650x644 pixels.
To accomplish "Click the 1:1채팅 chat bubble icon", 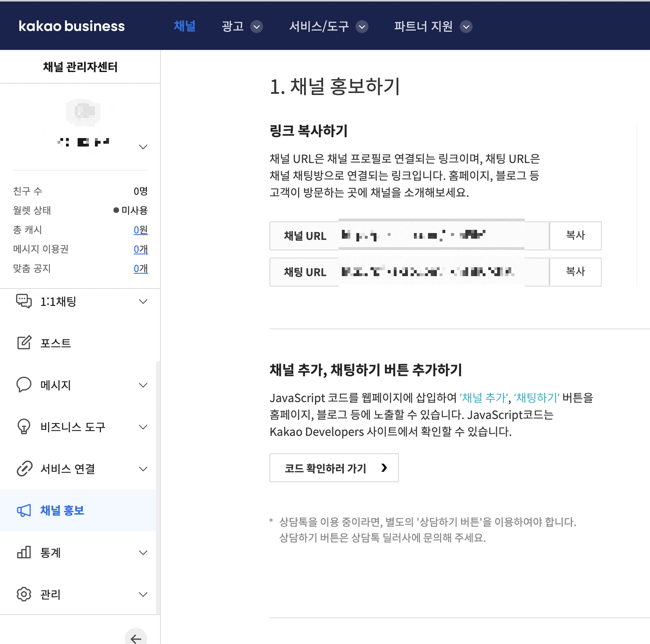I will [x=24, y=301].
